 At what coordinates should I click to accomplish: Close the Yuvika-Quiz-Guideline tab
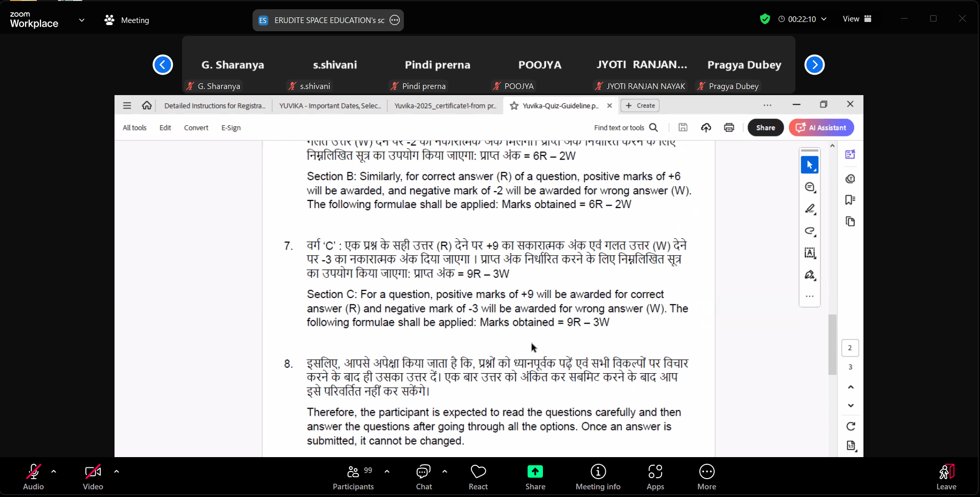(609, 106)
